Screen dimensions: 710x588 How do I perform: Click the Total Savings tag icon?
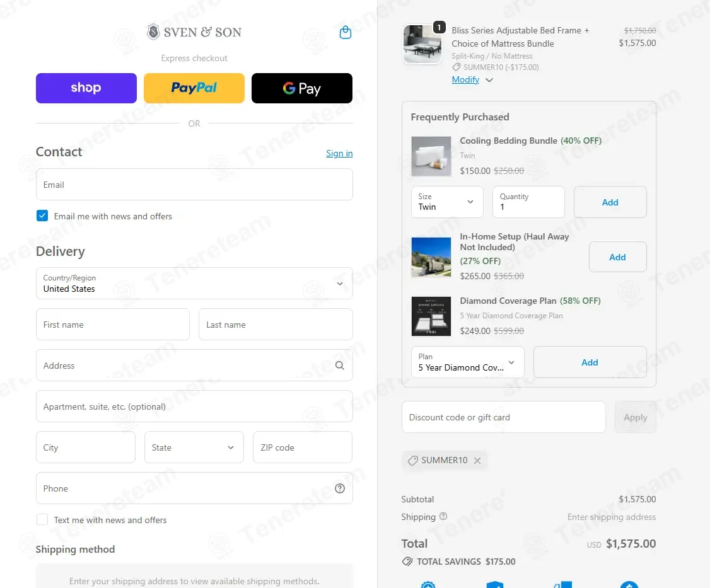click(407, 562)
